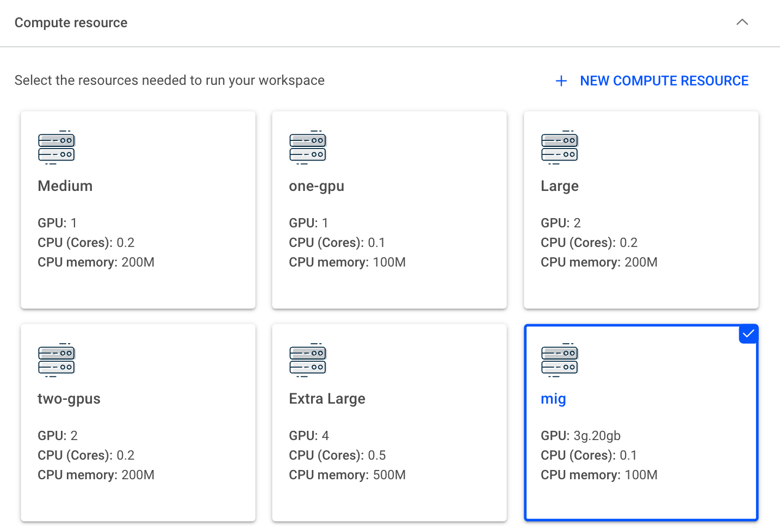Collapse the Compute resource section chevron

tap(742, 22)
